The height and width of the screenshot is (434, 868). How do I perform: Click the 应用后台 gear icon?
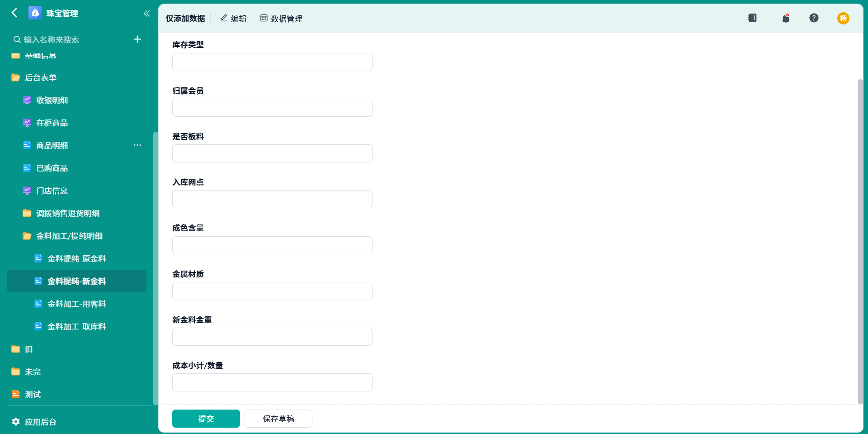(16, 422)
